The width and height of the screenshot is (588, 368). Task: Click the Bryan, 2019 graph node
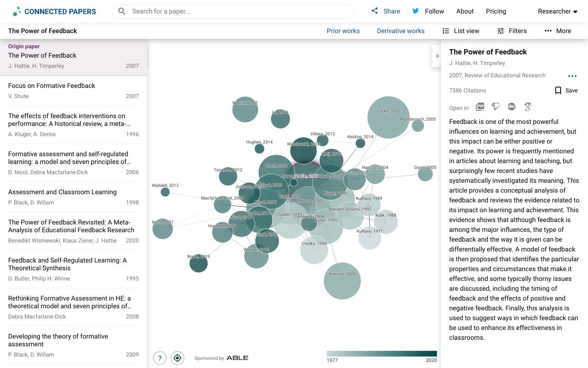[198, 263]
